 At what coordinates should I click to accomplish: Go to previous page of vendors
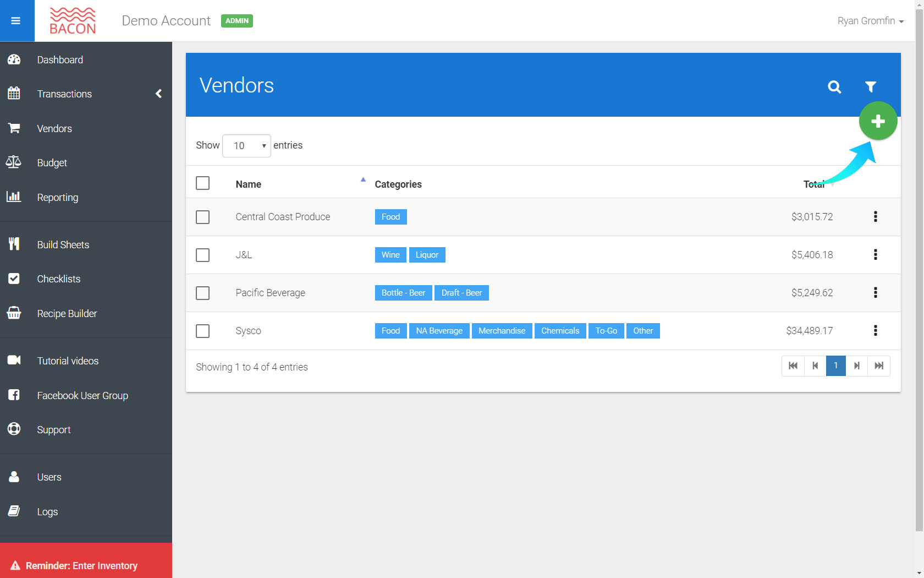point(815,366)
